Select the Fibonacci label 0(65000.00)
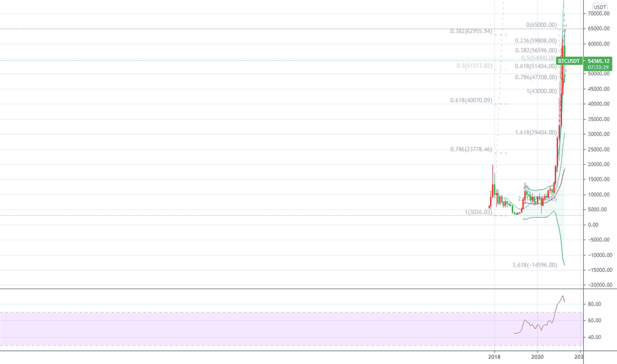 (x=542, y=24)
